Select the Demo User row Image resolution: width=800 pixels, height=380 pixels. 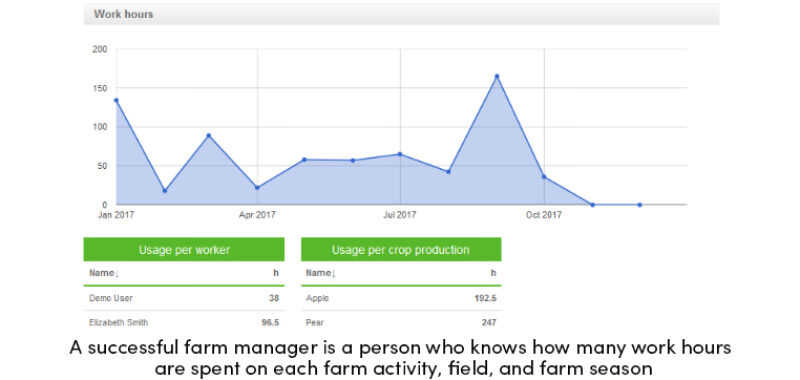[x=184, y=298]
